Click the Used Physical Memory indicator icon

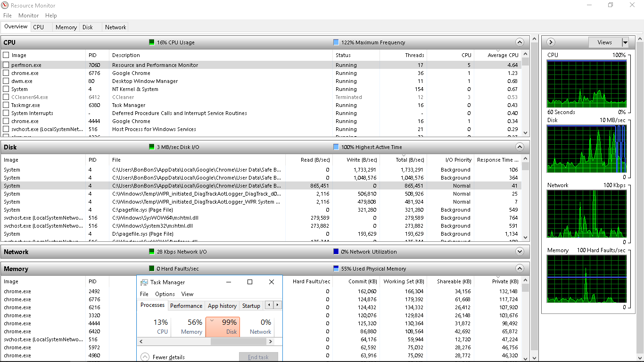tap(336, 269)
